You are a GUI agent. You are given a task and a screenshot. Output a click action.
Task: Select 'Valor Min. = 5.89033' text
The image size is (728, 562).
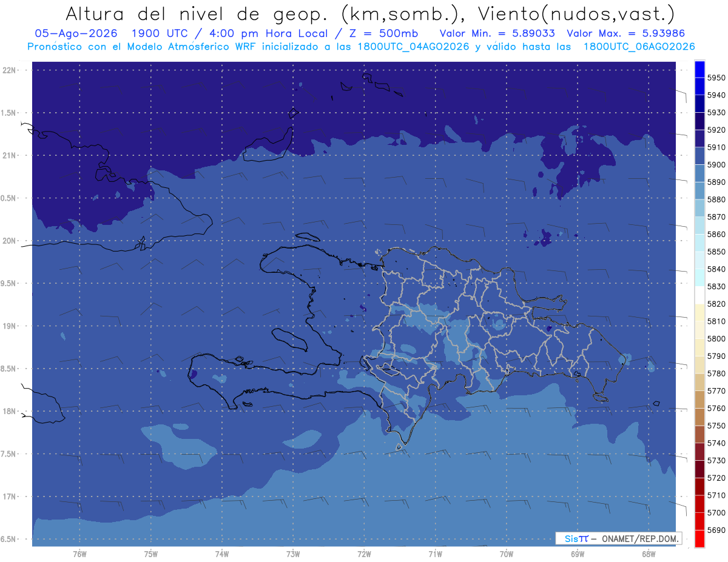point(497,33)
